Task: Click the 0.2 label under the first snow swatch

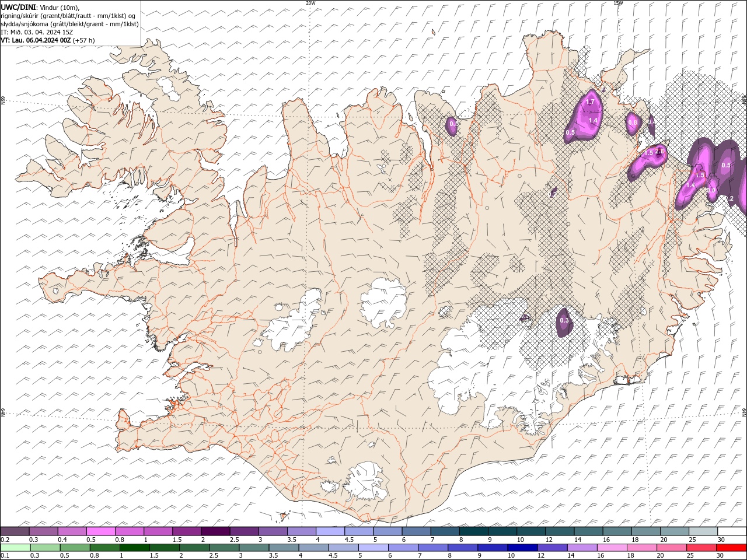Action: [5, 540]
